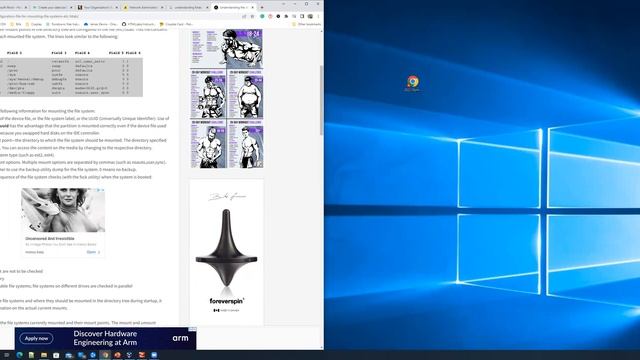Click the red extension icon in Chrome toolbar

click(270, 16)
